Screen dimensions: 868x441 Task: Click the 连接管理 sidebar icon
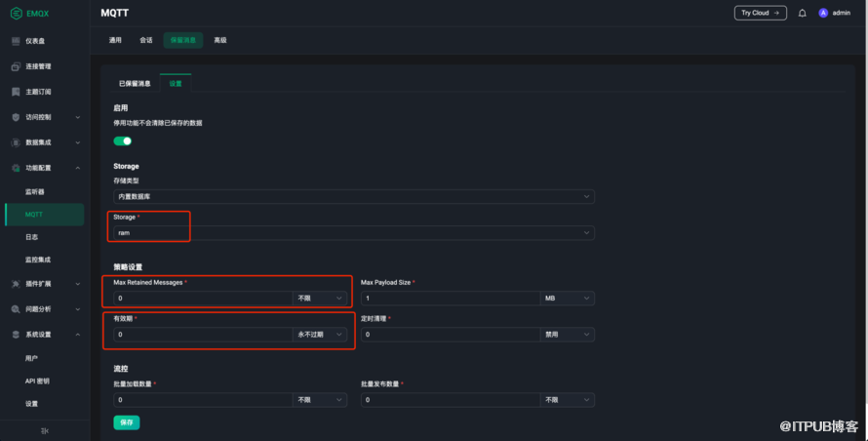(x=16, y=66)
